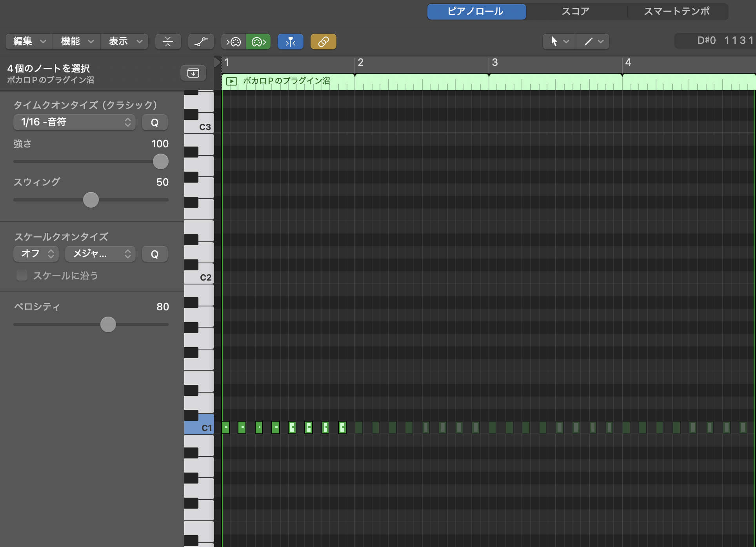Click the inspector download-arrow icon button
This screenshot has width=756, height=547.
coord(193,73)
